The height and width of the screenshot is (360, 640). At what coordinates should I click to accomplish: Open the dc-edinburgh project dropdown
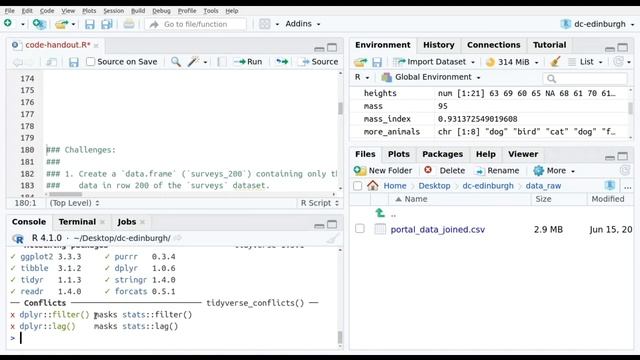tap(598, 24)
